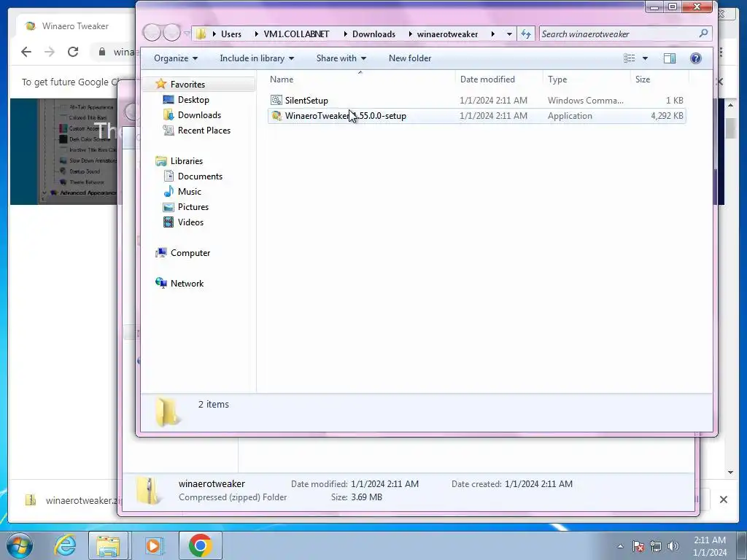Close the Chrome download bar
Screen dimensions: 747x560
click(723, 499)
